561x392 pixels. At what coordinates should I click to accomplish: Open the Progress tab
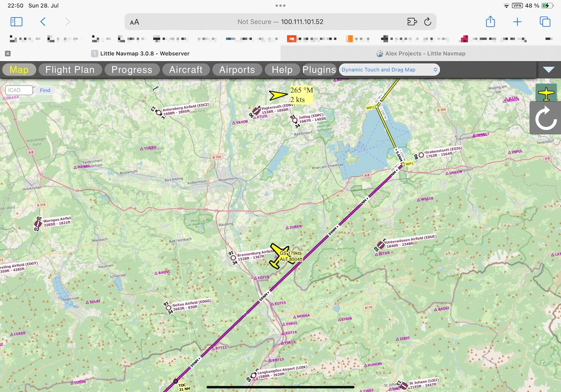(132, 70)
